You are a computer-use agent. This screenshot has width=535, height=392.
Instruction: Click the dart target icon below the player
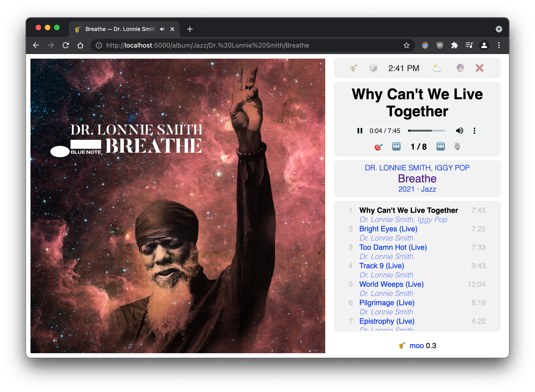pyautogui.click(x=379, y=147)
